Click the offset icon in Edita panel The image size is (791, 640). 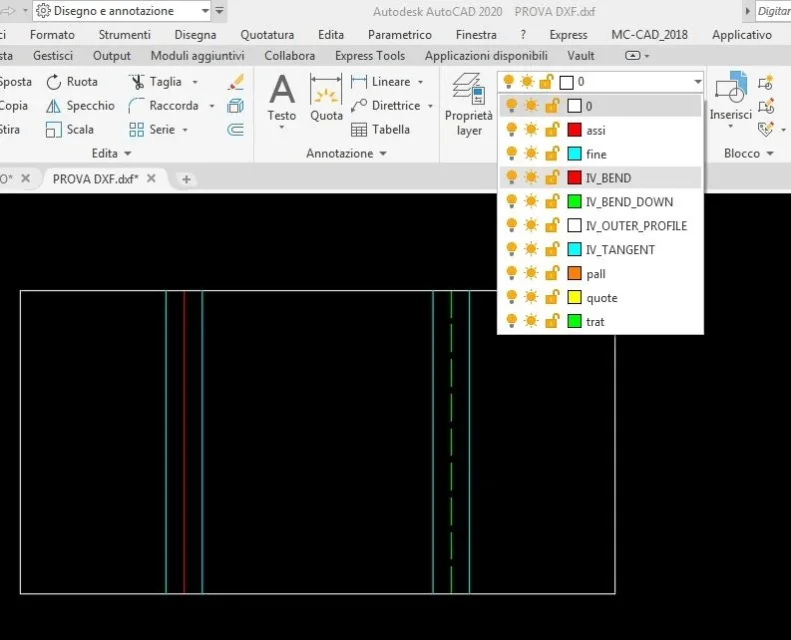coord(236,130)
